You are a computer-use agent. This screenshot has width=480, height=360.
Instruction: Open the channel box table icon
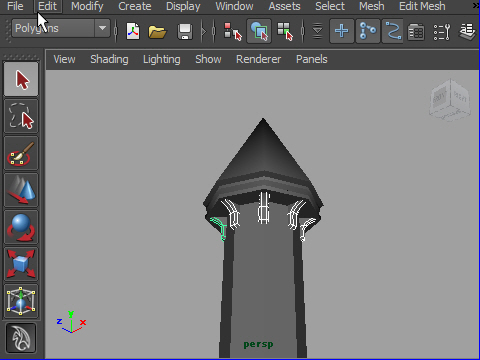tap(416, 32)
